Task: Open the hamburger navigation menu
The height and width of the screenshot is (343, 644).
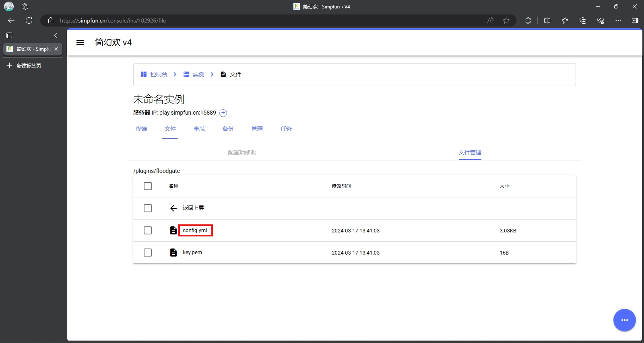Action: (x=80, y=43)
